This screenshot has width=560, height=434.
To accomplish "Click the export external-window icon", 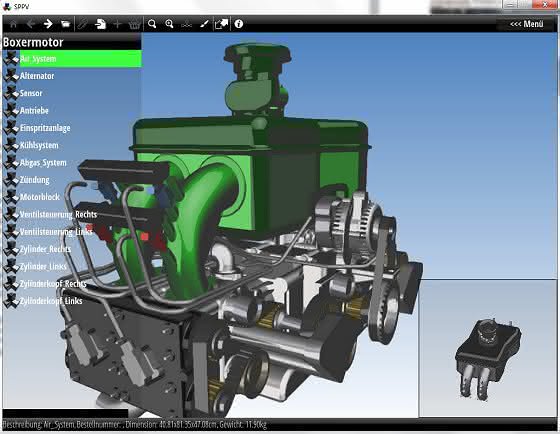I will click(x=221, y=24).
